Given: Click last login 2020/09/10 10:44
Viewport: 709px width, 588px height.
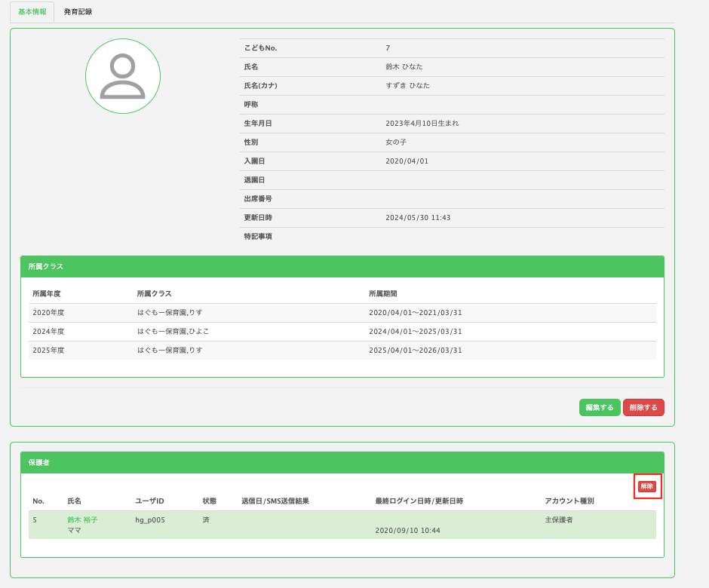Looking at the screenshot, I should (407, 530).
